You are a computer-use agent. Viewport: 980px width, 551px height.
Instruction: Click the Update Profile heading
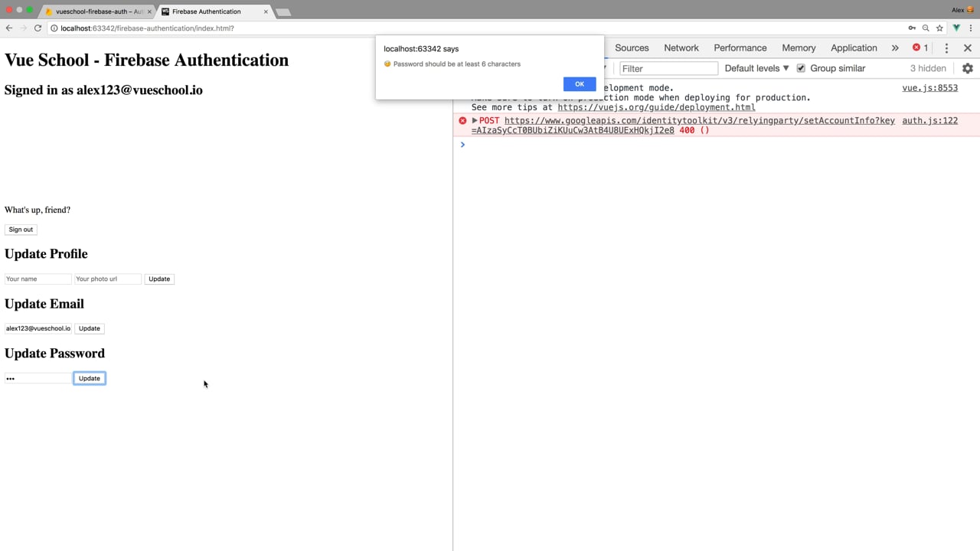pos(46,254)
